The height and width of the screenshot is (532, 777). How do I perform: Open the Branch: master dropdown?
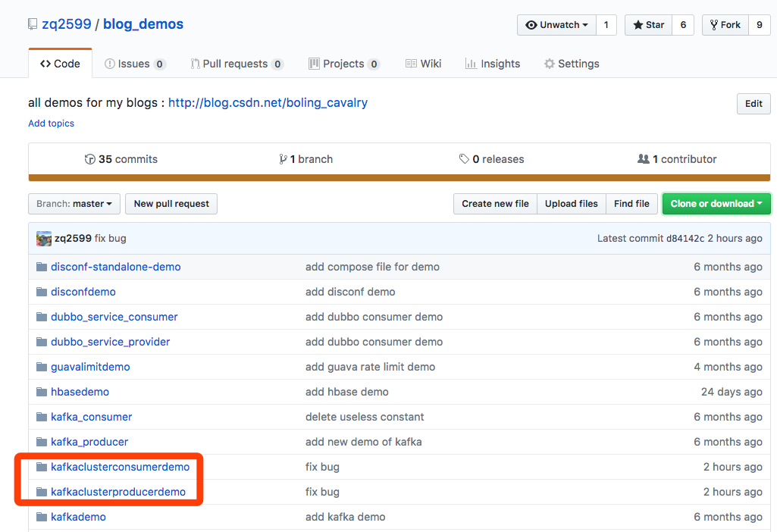74,204
